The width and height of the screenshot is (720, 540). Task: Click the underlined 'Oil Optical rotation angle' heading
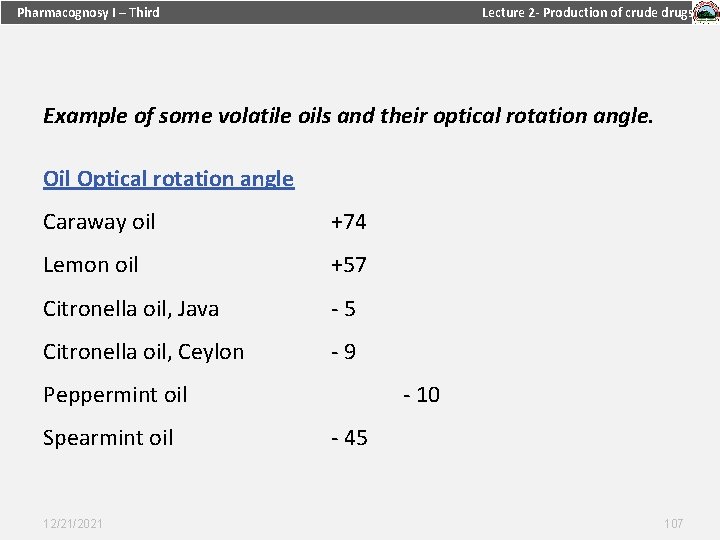[x=168, y=179]
